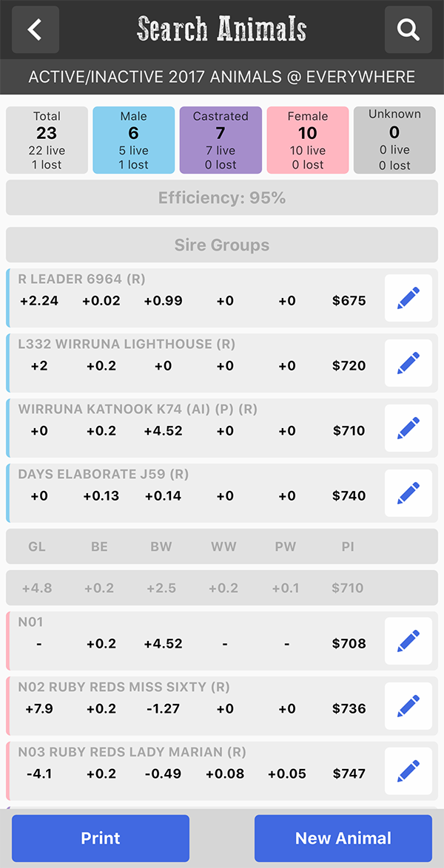Select the Total animals tile
The image size is (444, 868).
(47, 140)
